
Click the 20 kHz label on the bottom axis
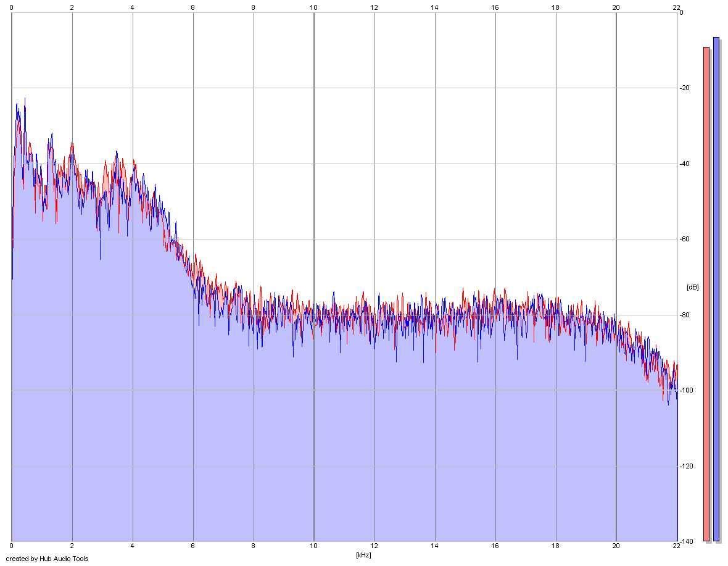[616, 546]
